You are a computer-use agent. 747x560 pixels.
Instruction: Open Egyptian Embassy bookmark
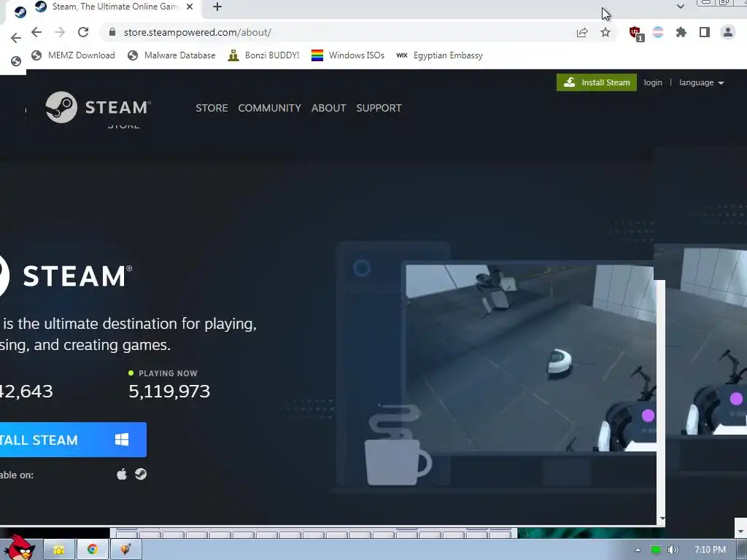[439, 55]
